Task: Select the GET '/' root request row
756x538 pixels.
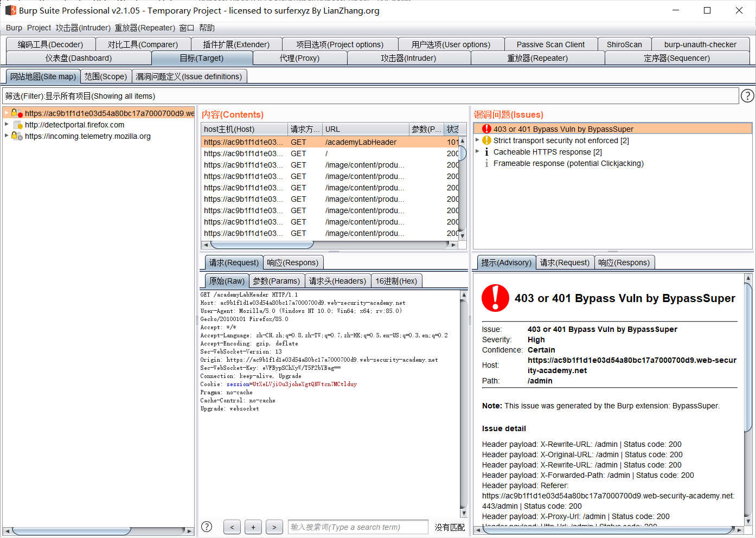Action: click(x=330, y=153)
